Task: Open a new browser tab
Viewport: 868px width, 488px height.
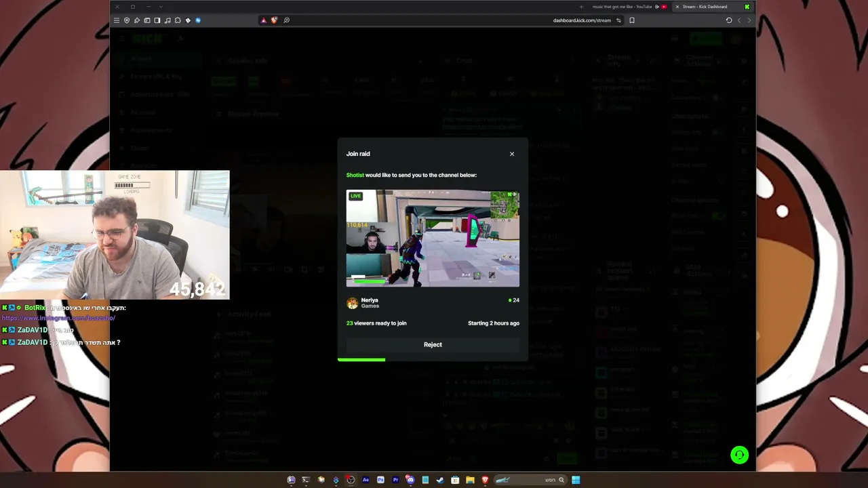Action: pyautogui.click(x=581, y=7)
